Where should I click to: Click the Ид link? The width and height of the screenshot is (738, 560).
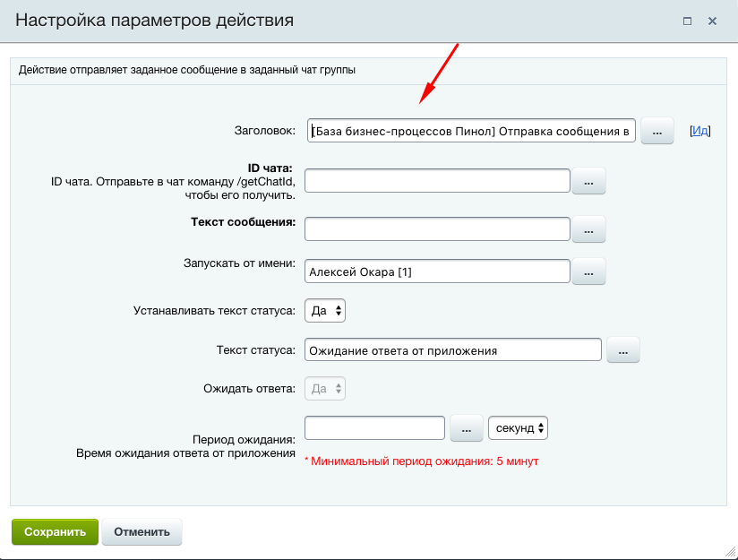tap(699, 131)
